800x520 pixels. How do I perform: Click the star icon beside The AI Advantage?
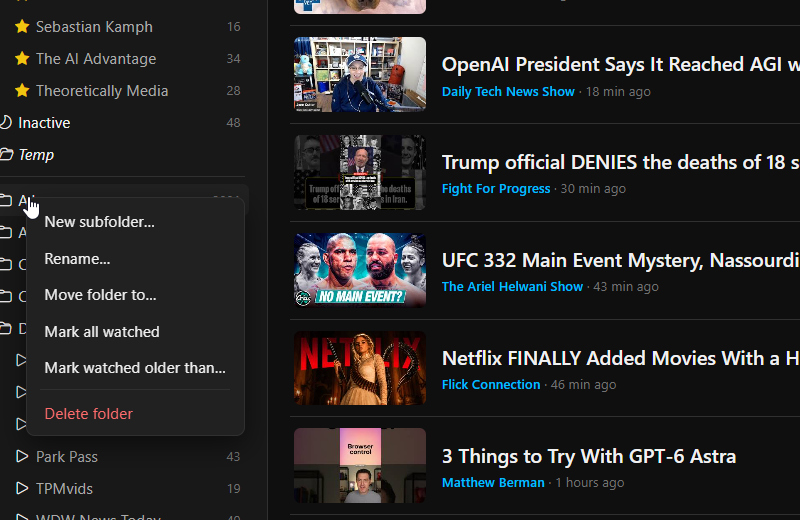22,59
